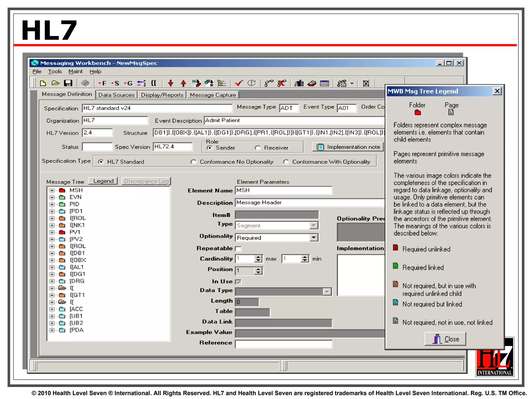Expand the PV1 node in message tree
The width and height of the screenshot is (532, 399).
[x=52, y=232]
